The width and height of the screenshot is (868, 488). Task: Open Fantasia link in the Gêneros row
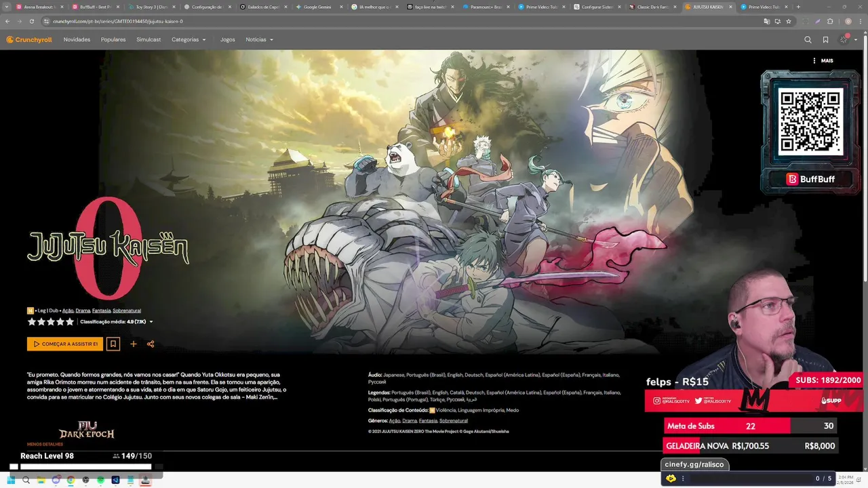click(428, 421)
